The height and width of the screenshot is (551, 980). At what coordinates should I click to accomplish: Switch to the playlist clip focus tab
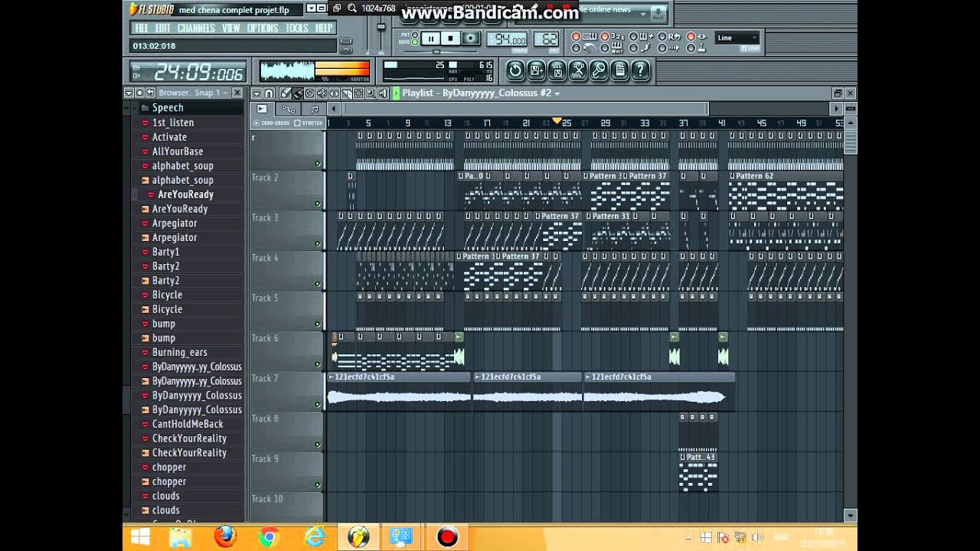262,109
